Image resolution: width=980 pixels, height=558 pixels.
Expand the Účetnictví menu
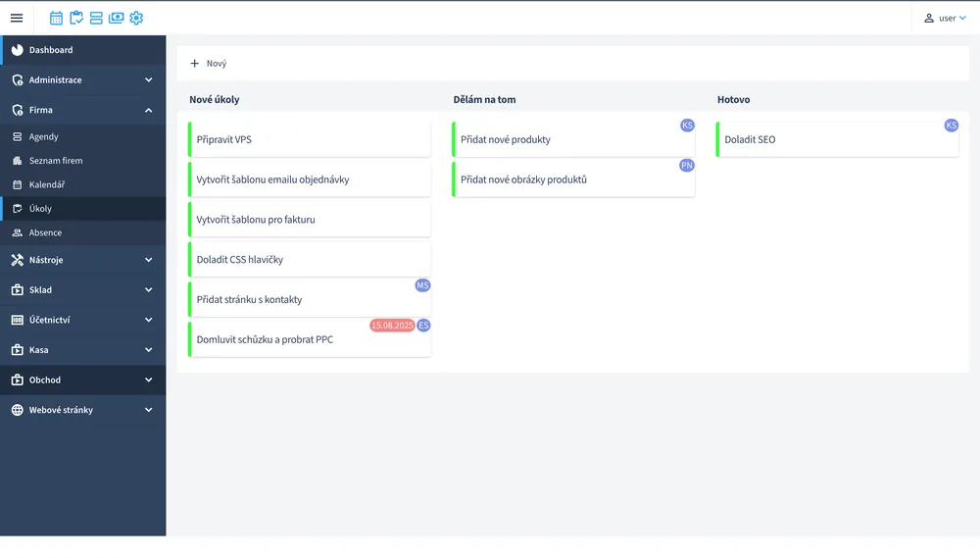83,320
